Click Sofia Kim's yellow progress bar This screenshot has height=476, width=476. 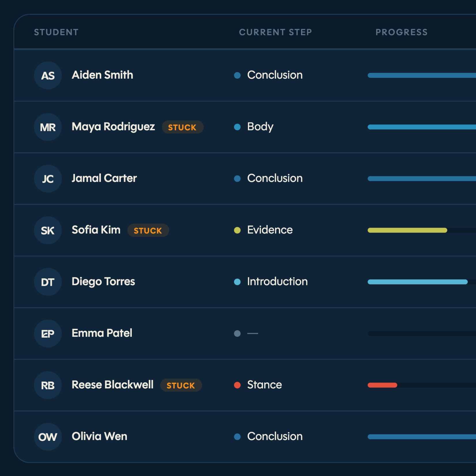tap(407, 230)
